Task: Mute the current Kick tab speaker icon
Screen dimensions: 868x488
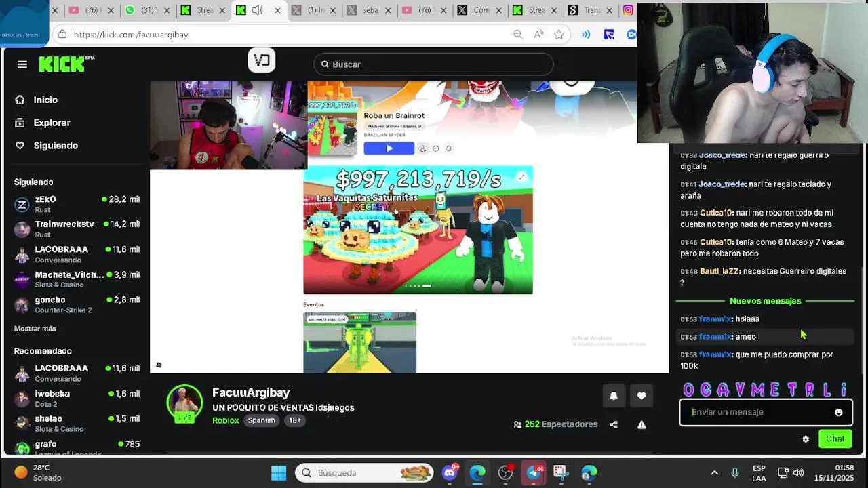Action: tap(258, 10)
